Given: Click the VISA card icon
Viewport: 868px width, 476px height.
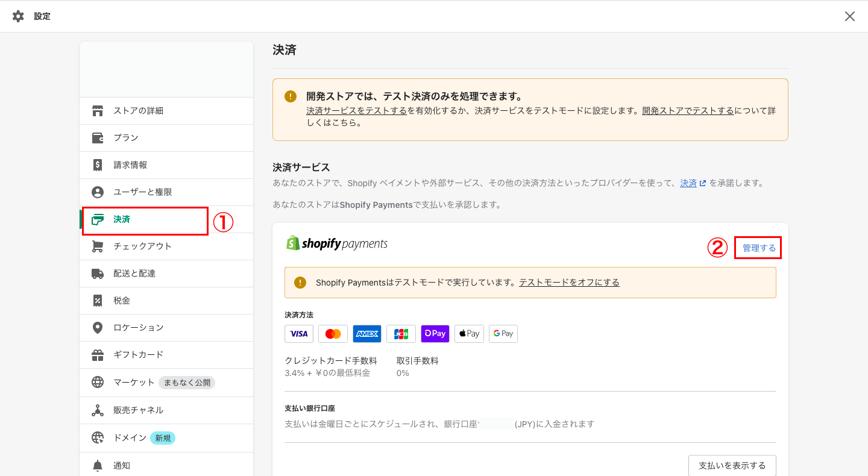Looking at the screenshot, I should click(x=299, y=334).
